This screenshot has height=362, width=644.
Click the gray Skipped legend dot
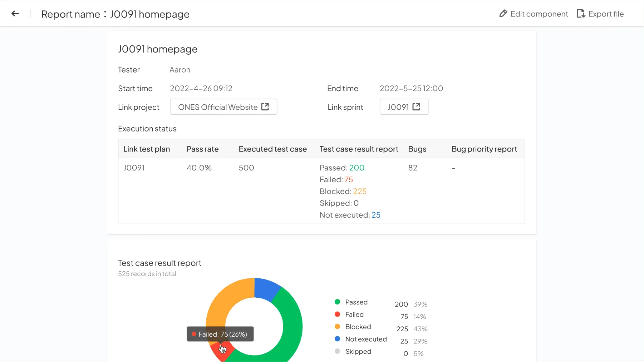click(337, 351)
